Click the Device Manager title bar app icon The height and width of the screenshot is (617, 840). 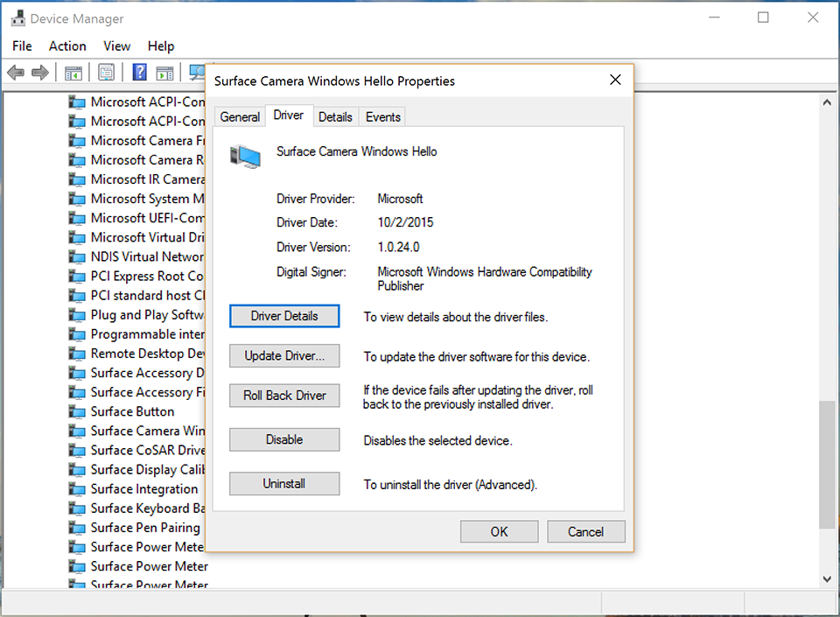[18, 18]
